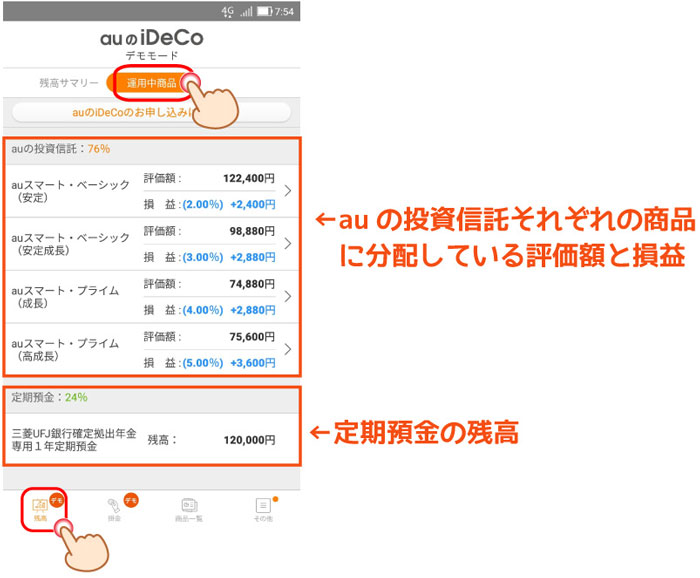Tap the 残高 bottom navigation icon
This screenshot has width=700, height=578.
tap(40, 510)
